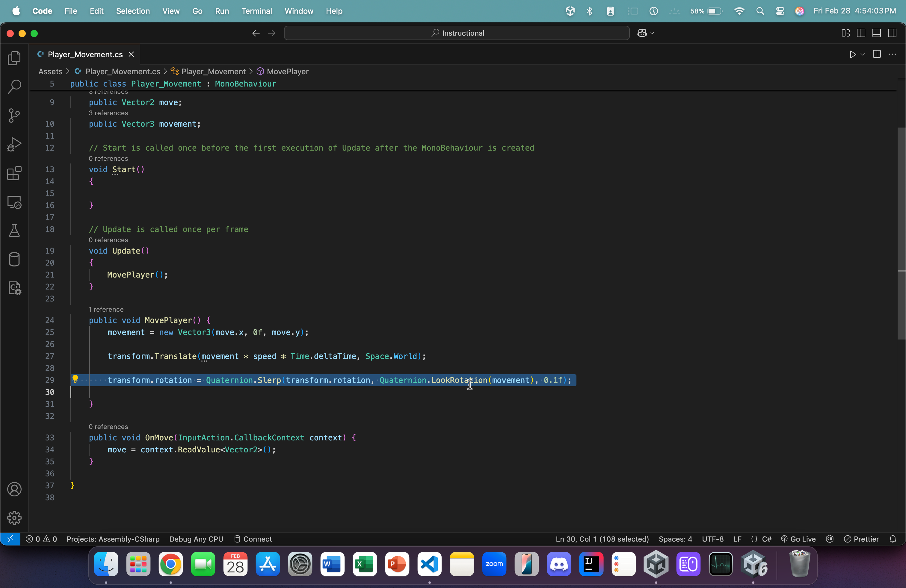906x588 pixels.
Task: Toggle Go Live server in status bar
Action: (798, 539)
